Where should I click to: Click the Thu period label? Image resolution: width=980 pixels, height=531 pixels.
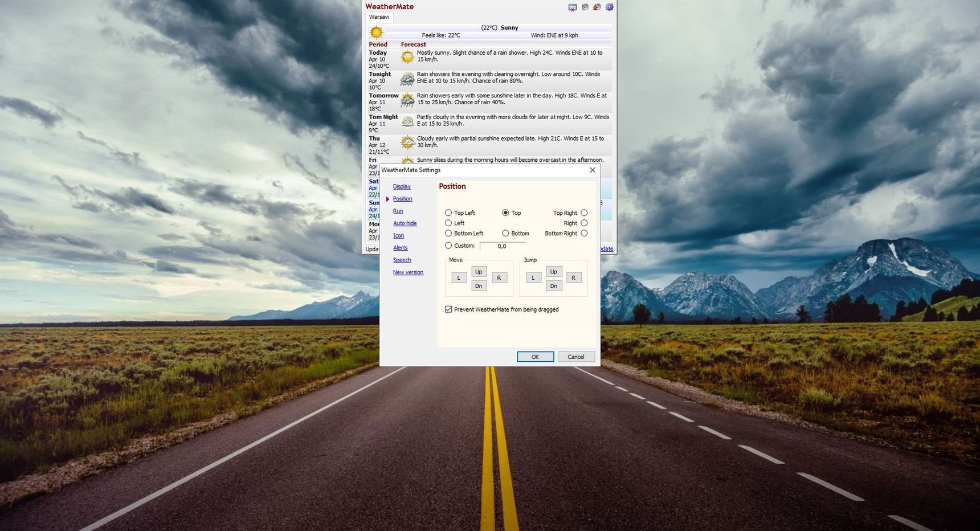click(x=374, y=138)
